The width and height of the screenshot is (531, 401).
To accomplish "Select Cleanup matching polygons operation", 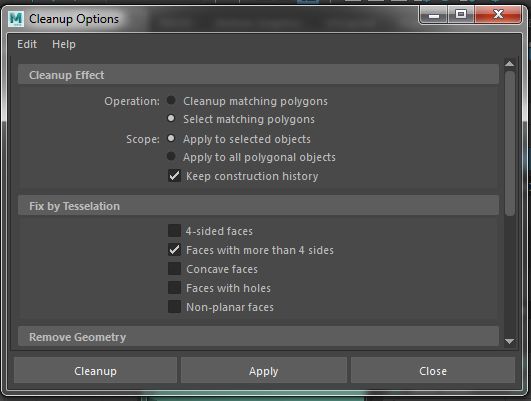I will click(x=171, y=100).
